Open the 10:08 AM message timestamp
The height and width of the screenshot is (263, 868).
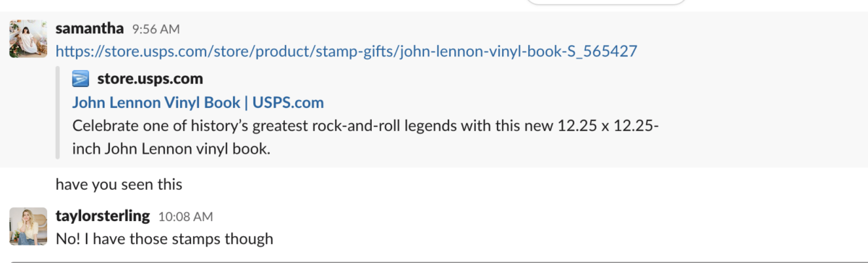click(185, 217)
